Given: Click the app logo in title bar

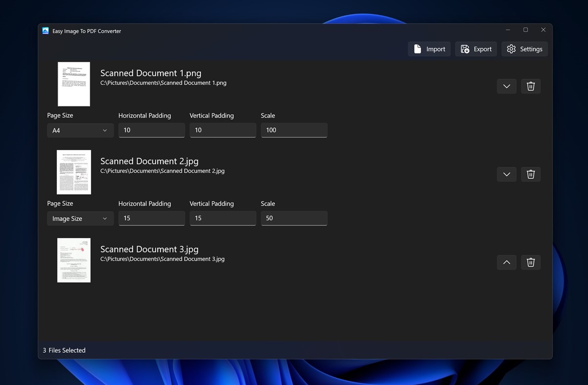Looking at the screenshot, I should coord(45,31).
